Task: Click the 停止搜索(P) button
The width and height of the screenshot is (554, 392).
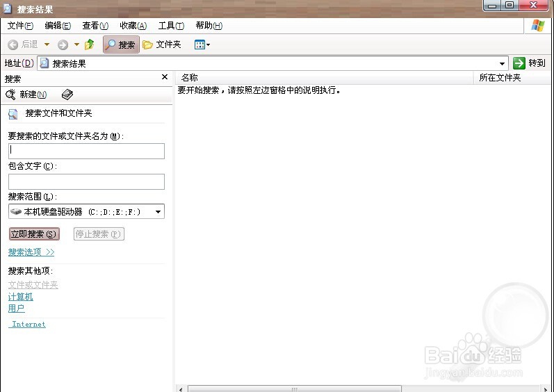Action: (x=99, y=234)
